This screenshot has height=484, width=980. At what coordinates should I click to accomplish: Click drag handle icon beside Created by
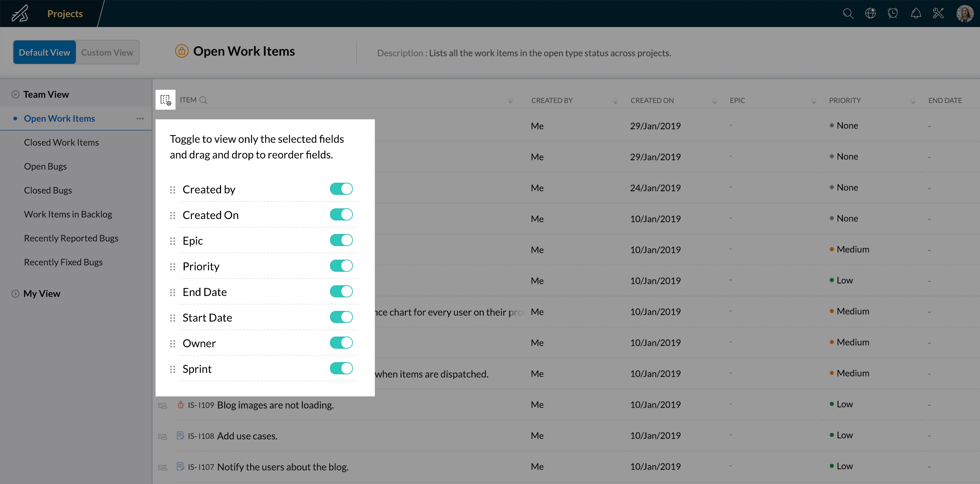pos(172,189)
